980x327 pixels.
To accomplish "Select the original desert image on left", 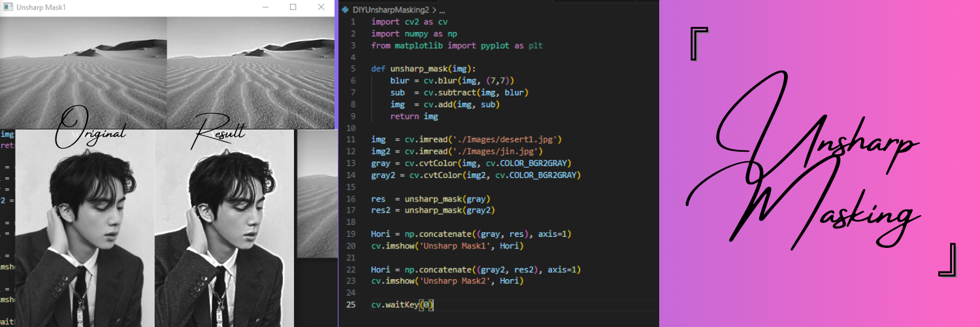I will click(x=84, y=72).
